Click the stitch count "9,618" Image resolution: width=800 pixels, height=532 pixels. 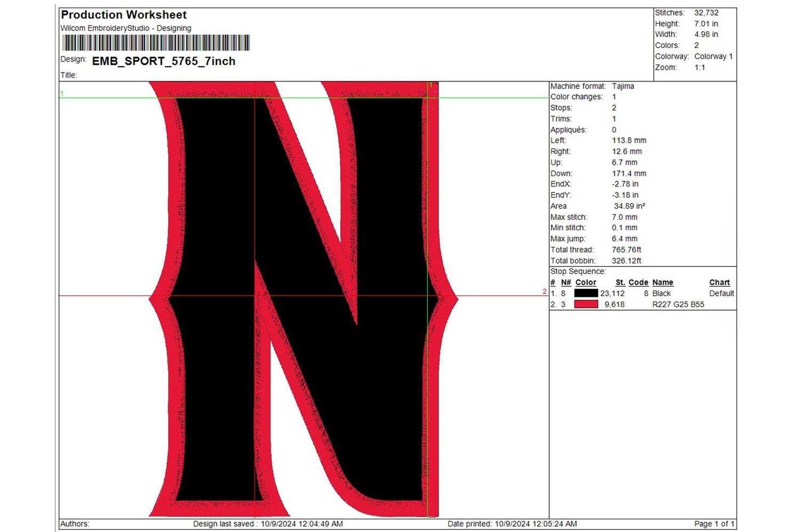tap(614, 304)
